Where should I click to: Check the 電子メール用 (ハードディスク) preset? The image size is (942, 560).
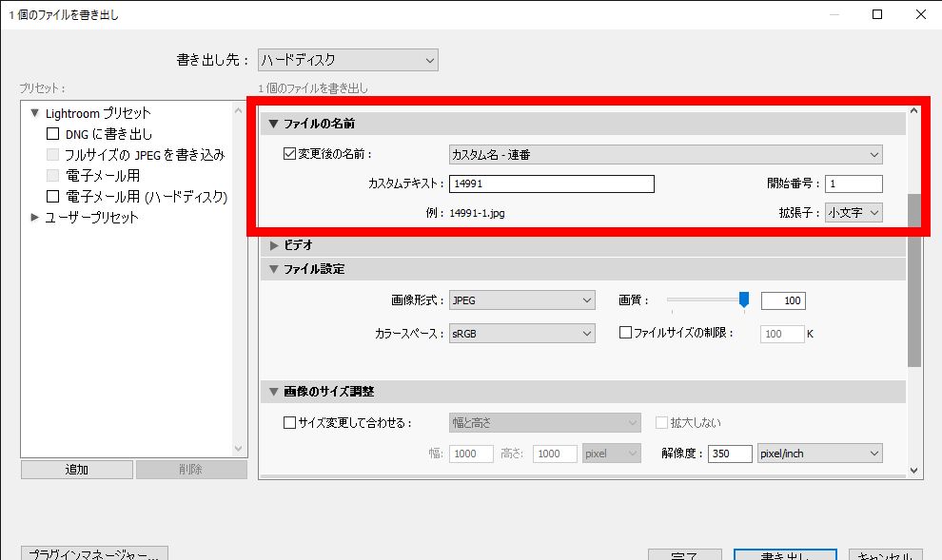click(53, 197)
